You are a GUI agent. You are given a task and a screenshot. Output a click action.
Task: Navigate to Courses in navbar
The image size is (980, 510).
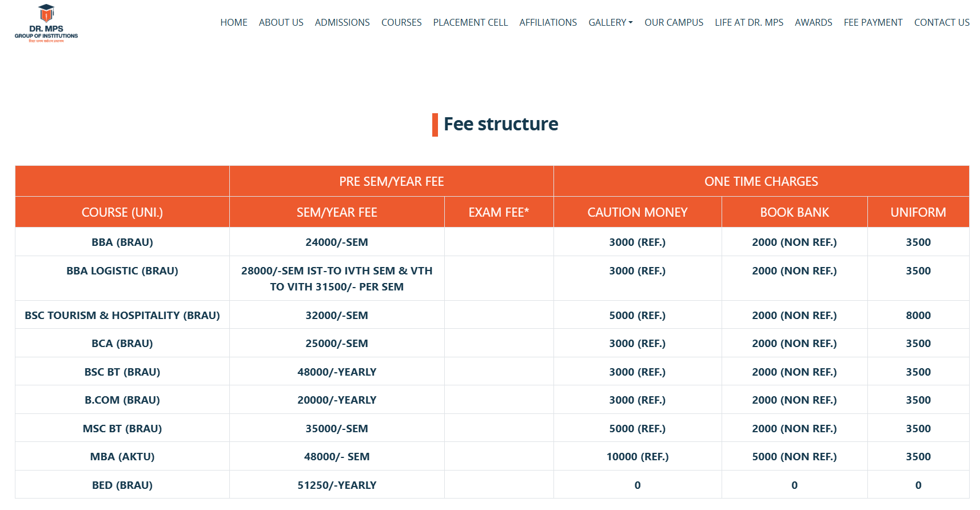coord(401,22)
